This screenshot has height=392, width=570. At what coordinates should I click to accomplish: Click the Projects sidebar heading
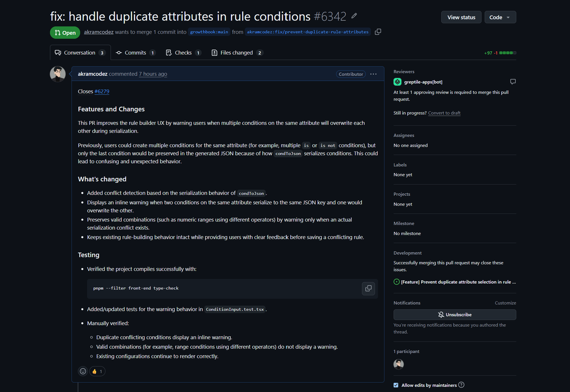click(402, 194)
